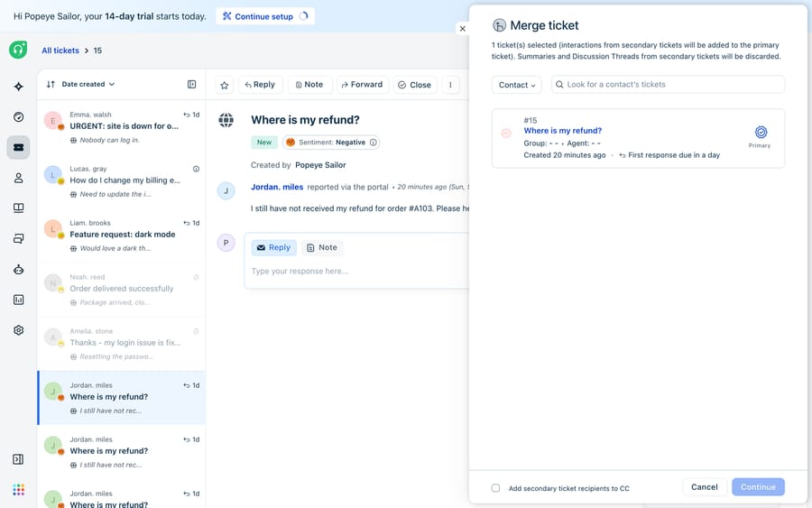This screenshot has height=508, width=812.
Task: Toggle the ticket list layout icon
Action: [191, 85]
